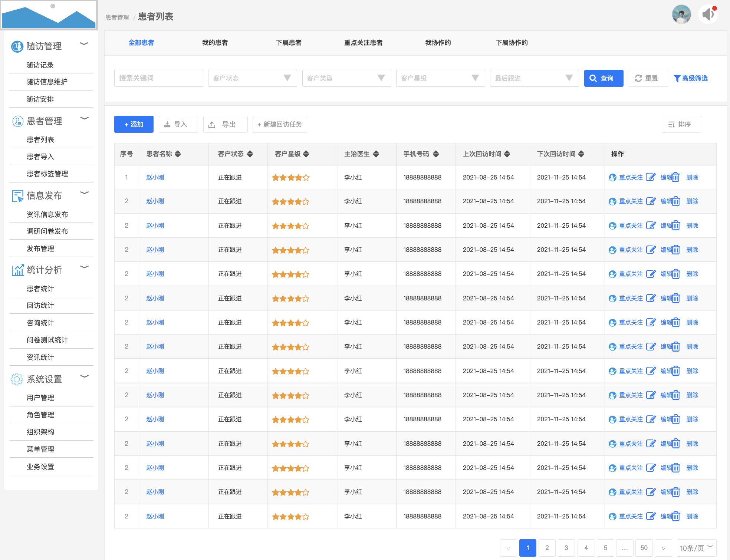
Task: Click 赵小刚 link in row 1
Action: pyautogui.click(x=155, y=177)
